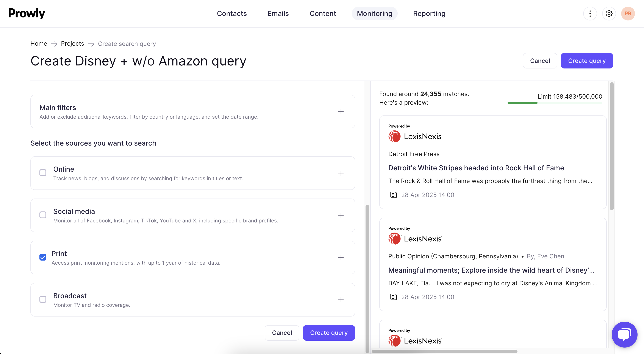Click the newspaper icon on the Public Opinion result
Image resolution: width=644 pixels, height=354 pixels.
pos(393,297)
